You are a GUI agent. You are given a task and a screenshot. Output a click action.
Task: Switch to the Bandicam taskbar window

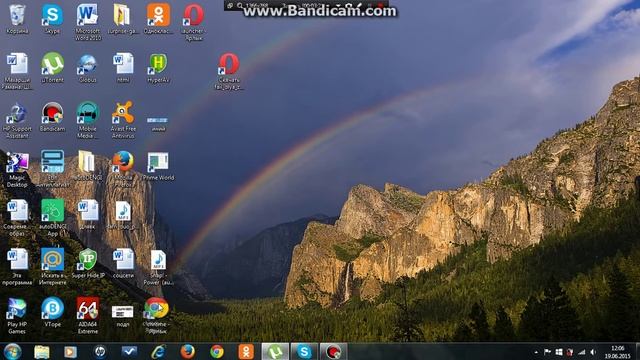[x=333, y=351]
